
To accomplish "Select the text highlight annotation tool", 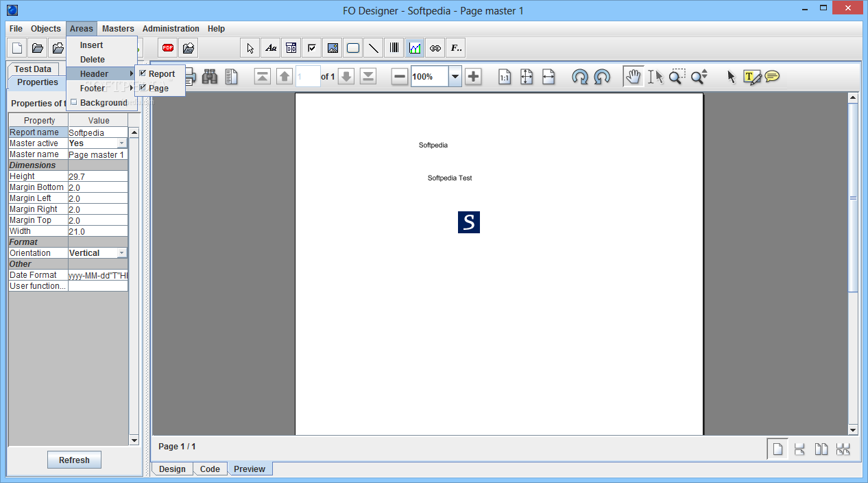I will pos(752,77).
